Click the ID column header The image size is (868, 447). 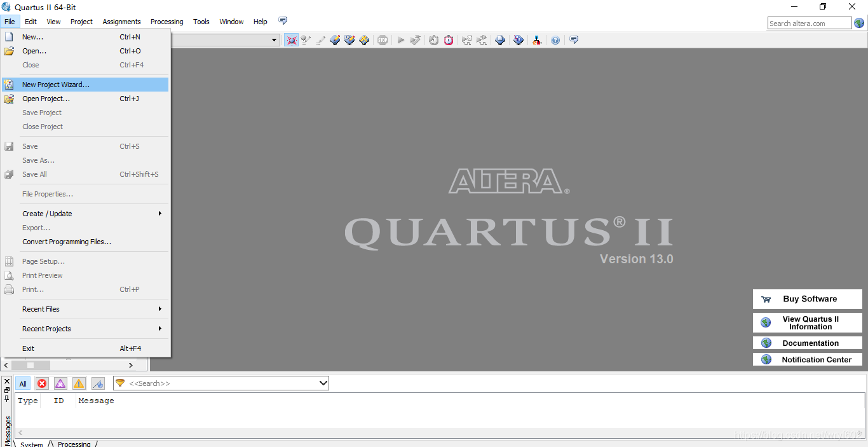coord(58,401)
